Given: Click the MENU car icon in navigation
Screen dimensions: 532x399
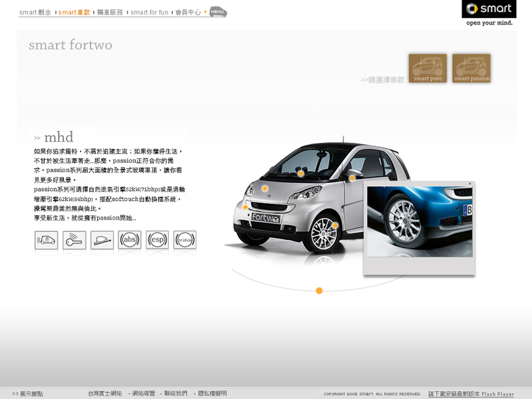Looking at the screenshot, I should (x=218, y=12).
